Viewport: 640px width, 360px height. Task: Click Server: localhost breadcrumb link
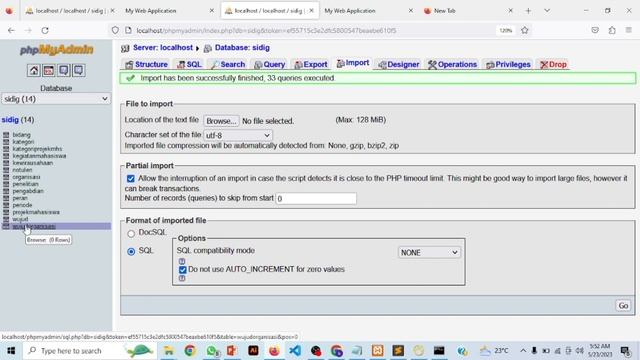pos(162,48)
